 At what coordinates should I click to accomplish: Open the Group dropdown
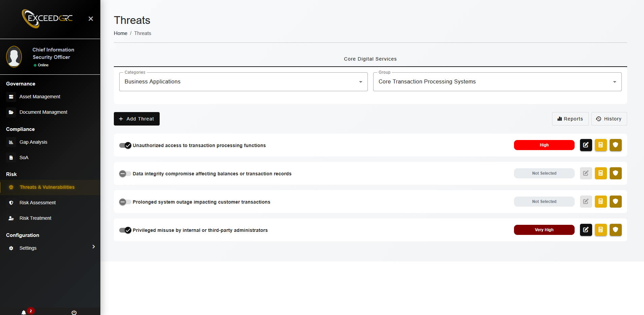pos(497,82)
